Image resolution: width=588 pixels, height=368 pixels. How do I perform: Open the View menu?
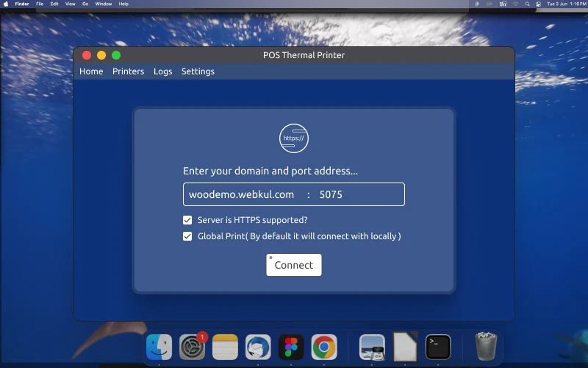(70, 4)
